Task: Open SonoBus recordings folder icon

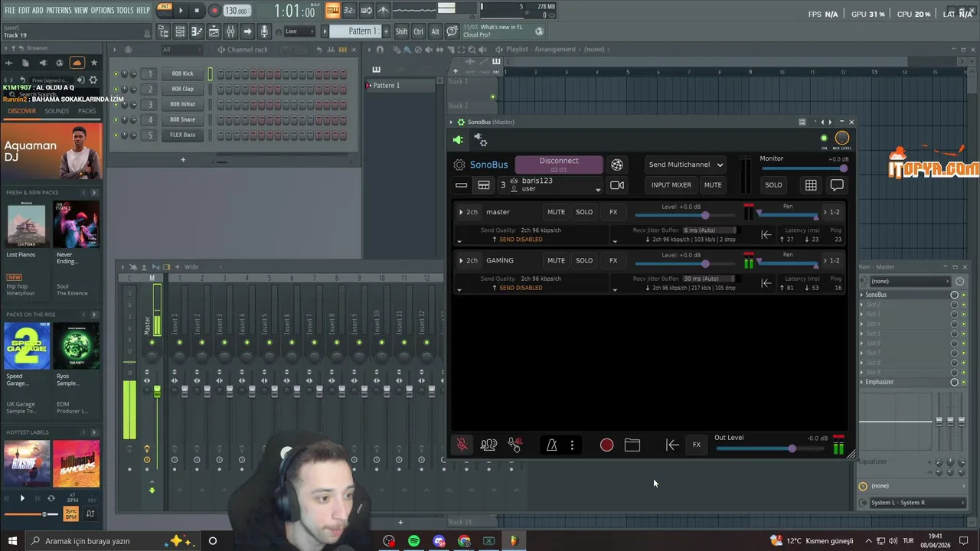Action: 632,445
